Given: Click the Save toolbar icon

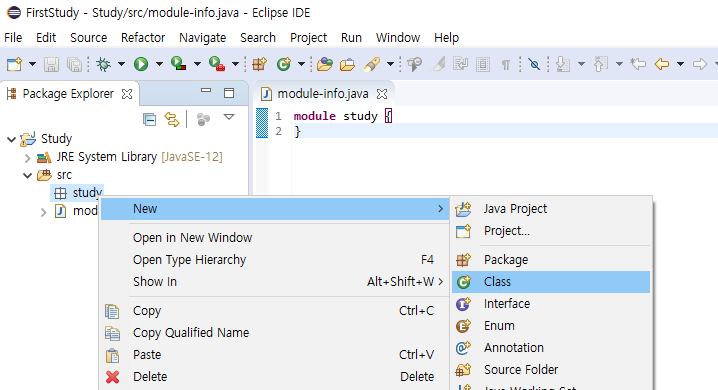Looking at the screenshot, I should 51,65.
